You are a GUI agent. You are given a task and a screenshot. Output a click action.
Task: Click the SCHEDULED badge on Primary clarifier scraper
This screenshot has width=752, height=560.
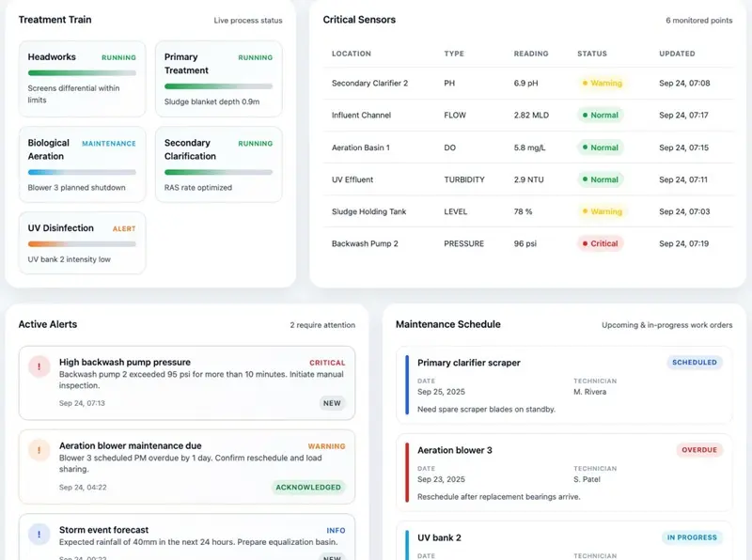click(696, 363)
